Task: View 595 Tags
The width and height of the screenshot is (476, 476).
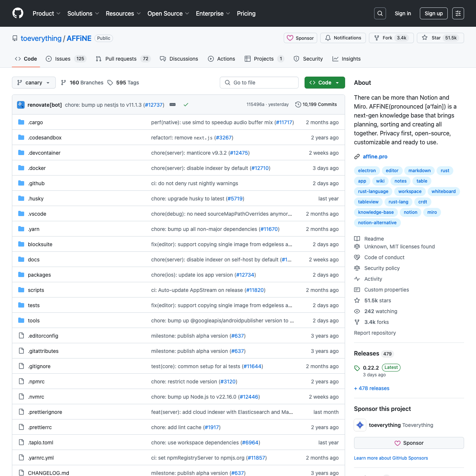Action: coord(123,83)
